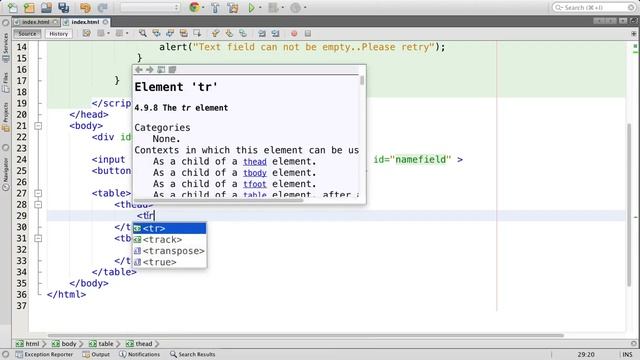The height and width of the screenshot is (360, 640).
Task: Open the Exception Reporter window
Action: point(44,354)
